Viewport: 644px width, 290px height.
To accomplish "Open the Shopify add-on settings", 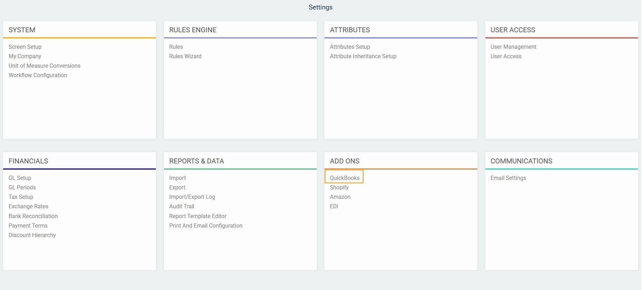I will click(x=339, y=187).
